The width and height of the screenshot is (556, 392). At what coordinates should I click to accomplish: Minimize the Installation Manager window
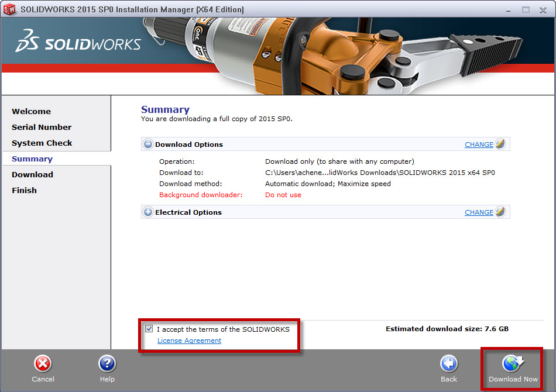click(x=508, y=11)
